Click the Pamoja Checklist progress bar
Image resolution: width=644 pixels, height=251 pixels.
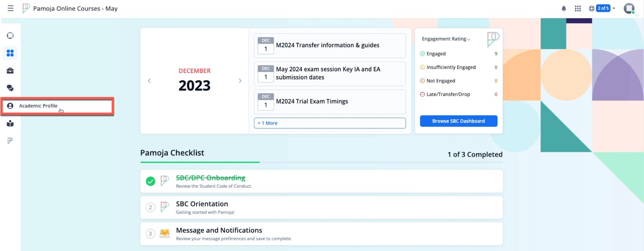pos(321,162)
